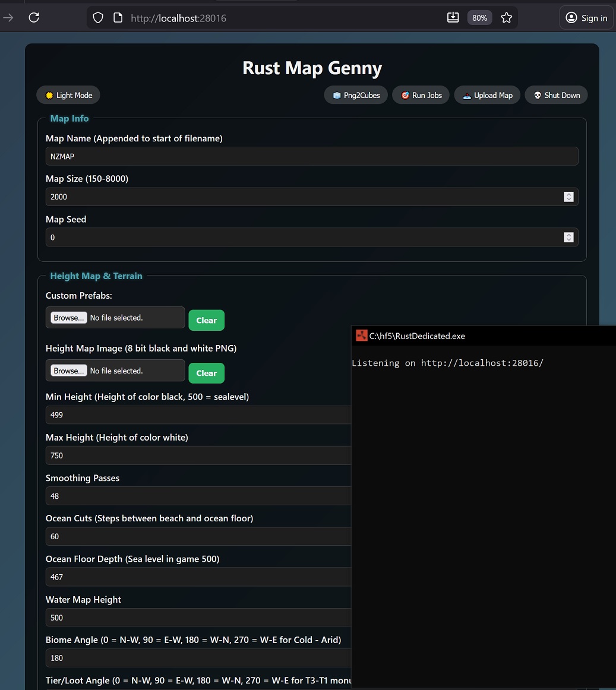616x690 pixels.
Task: Go forward using the browser arrow
Action: (x=8, y=18)
